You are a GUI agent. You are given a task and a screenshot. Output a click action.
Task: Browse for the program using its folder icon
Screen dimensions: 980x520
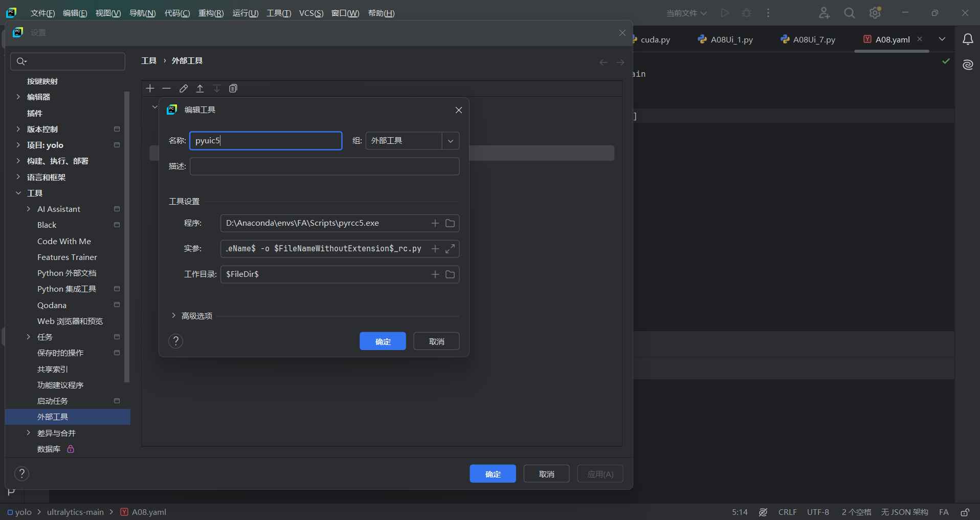(x=450, y=223)
